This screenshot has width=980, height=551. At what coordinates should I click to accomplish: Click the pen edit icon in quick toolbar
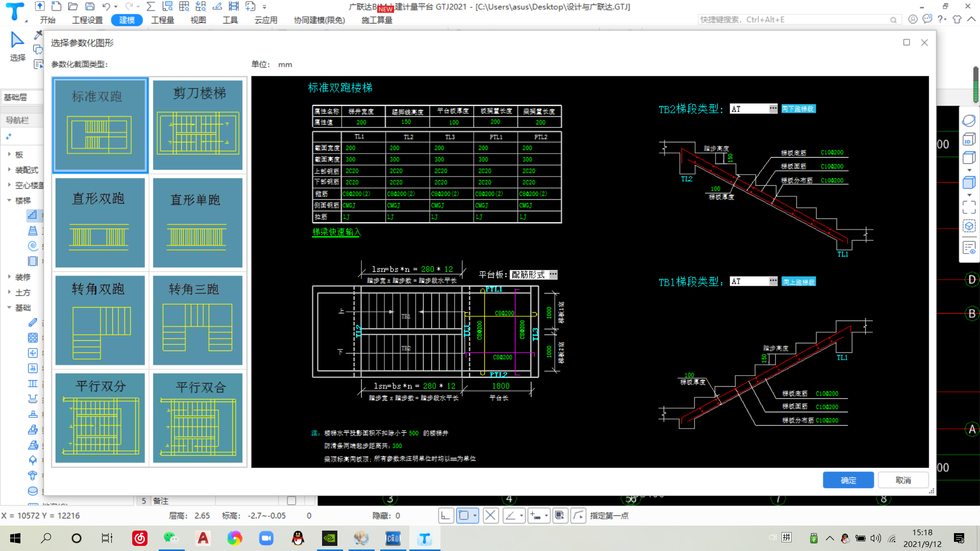coord(217,6)
